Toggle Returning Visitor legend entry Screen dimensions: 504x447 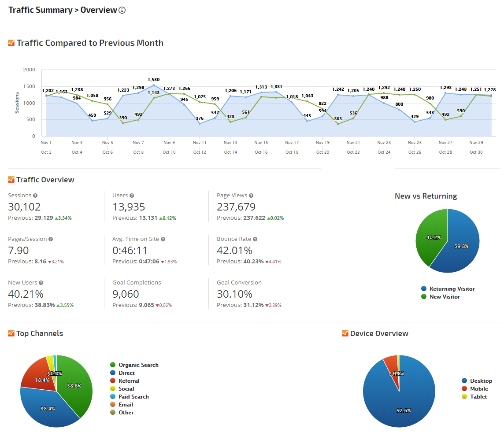click(452, 289)
